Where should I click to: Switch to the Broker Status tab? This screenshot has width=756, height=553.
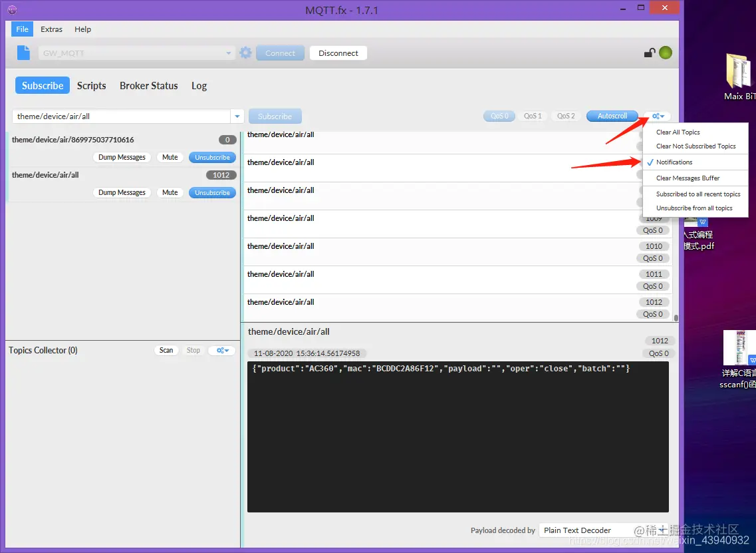tap(148, 85)
